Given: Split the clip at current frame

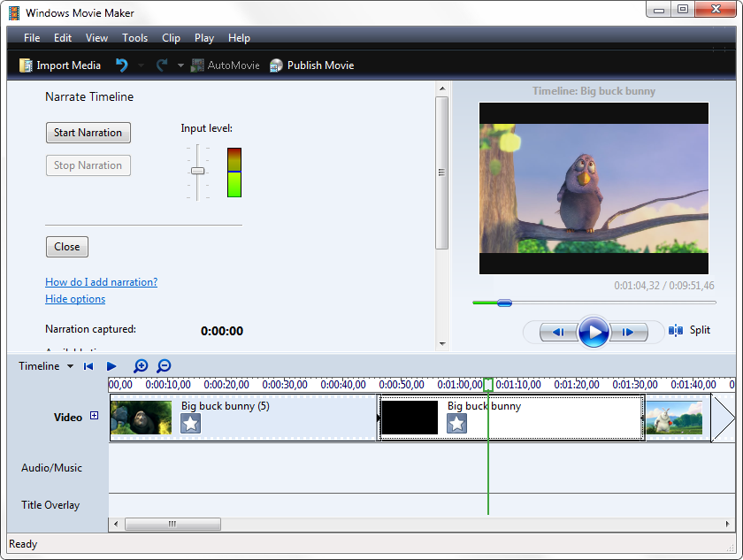Looking at the screenshot, I should [x=689, y=330].
